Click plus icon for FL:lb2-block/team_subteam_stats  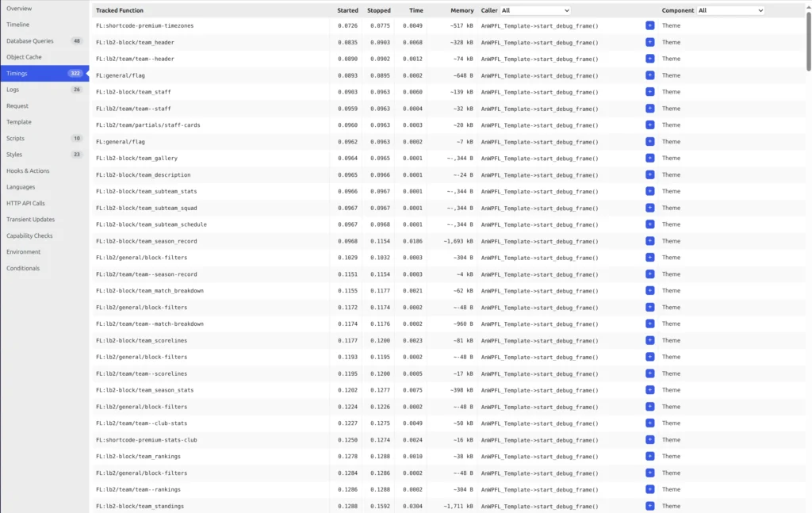pyautogui.click(x=649, y=191)
